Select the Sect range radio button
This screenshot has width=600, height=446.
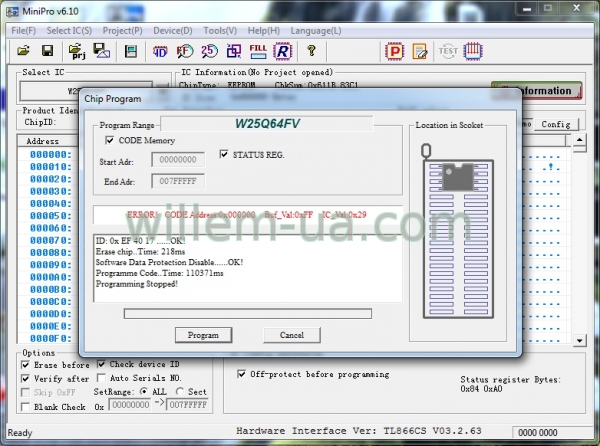click(x=179, y=391)
